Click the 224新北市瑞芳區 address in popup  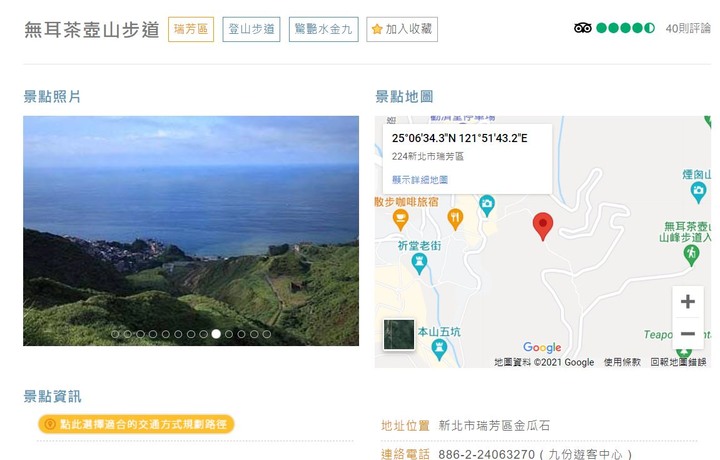click(x=428, y=157)
